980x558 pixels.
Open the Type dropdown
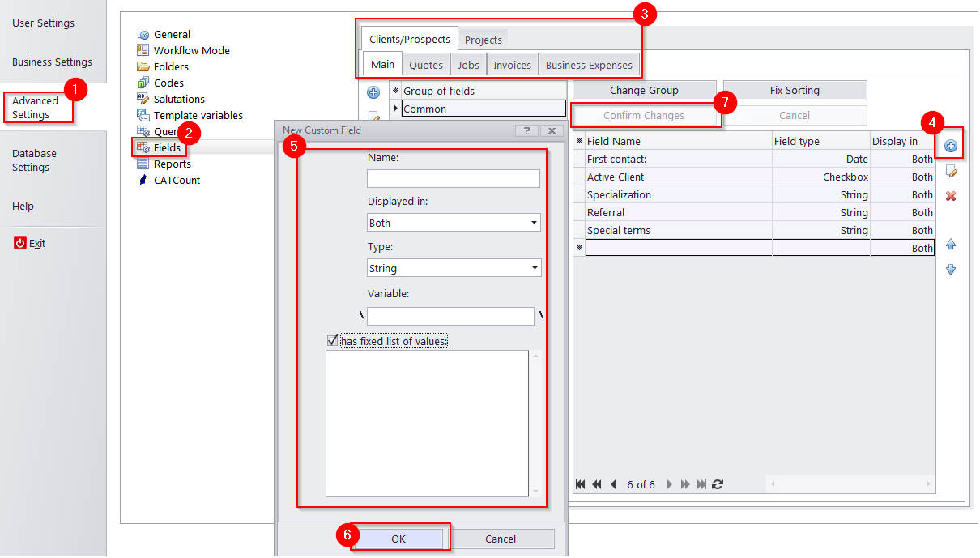click(x=534, y=268)
